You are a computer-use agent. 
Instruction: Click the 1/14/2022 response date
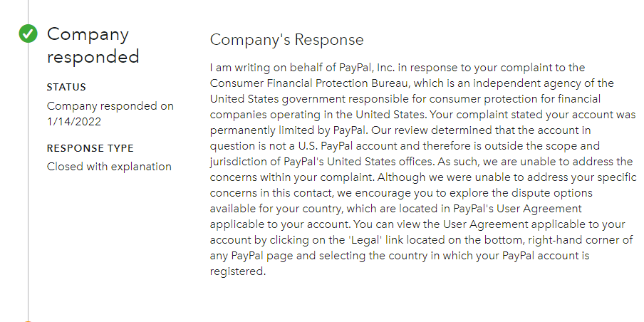(x=74, y=122)
